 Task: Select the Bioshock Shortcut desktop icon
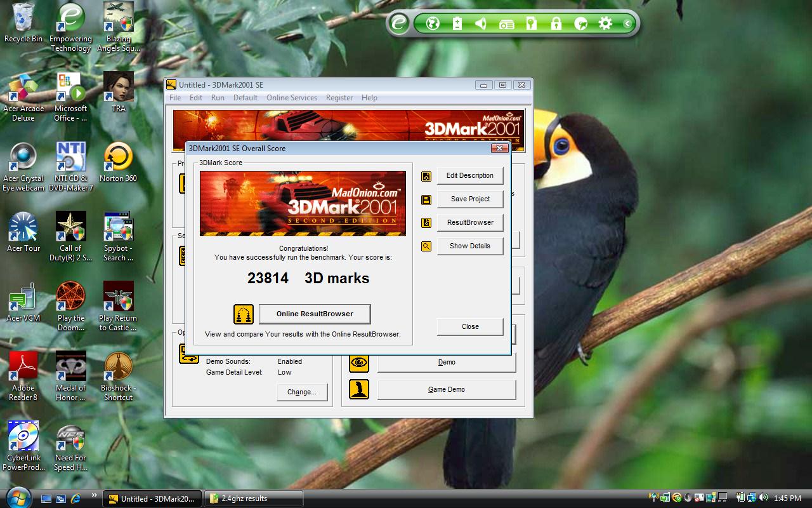(x=119, y=376)
